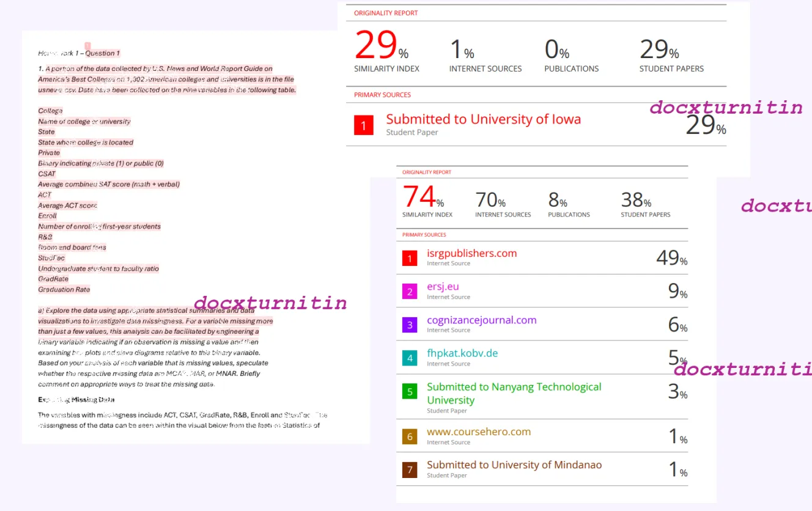
Task: Click 'Undergraduate student to faculty ratio' line
Action: (x=98, y=268)
